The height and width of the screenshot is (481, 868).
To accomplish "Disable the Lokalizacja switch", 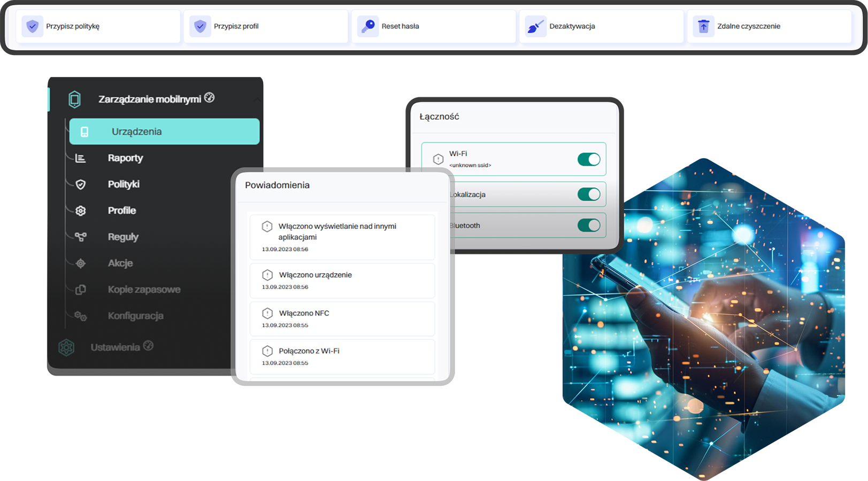I will coord(588,195).
